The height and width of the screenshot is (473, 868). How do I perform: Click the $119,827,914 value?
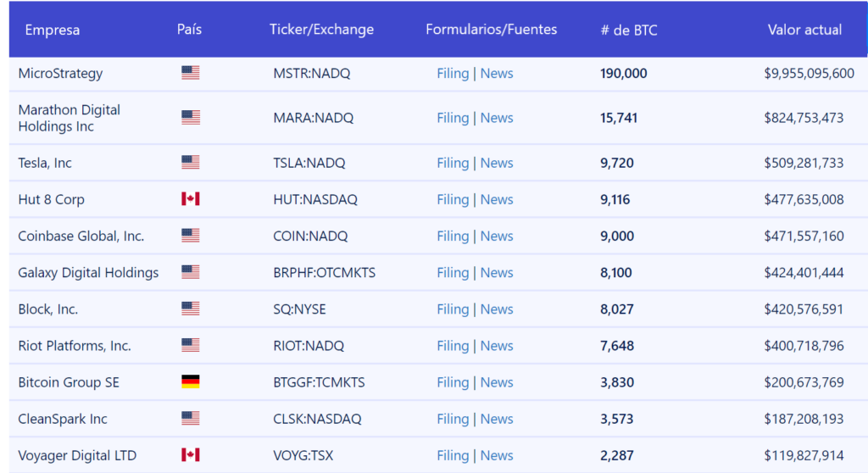tap(804, 455)
